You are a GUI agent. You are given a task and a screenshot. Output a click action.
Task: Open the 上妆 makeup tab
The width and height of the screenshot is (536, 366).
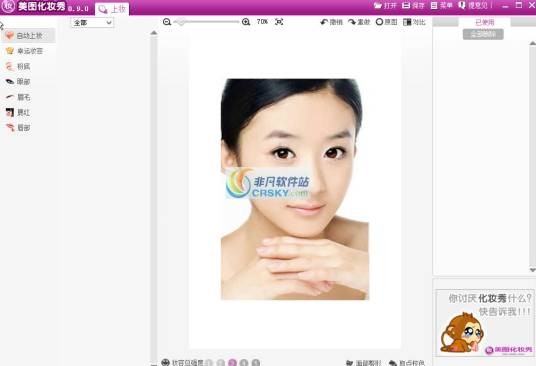[112, 9]
